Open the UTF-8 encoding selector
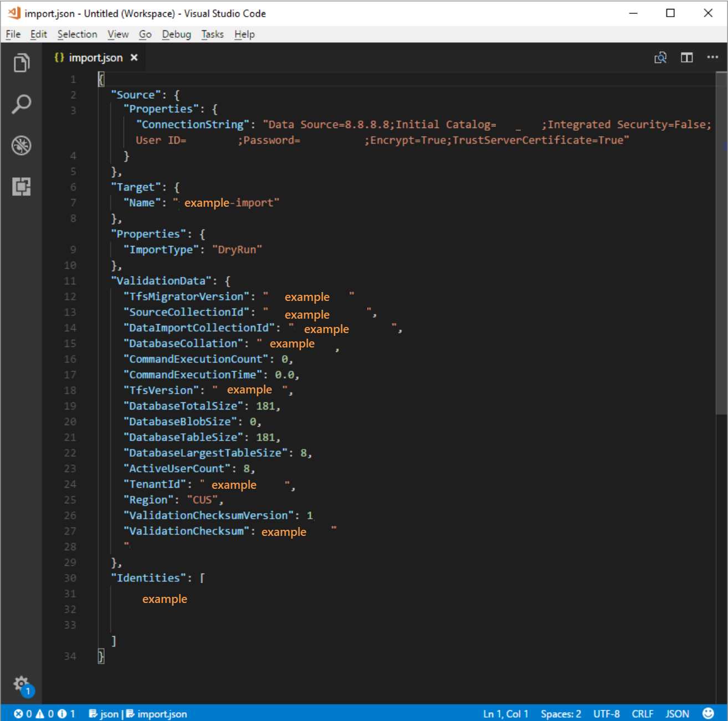Image resolution: width=728 pixels, height=721 pixels. tap(606, 714)
